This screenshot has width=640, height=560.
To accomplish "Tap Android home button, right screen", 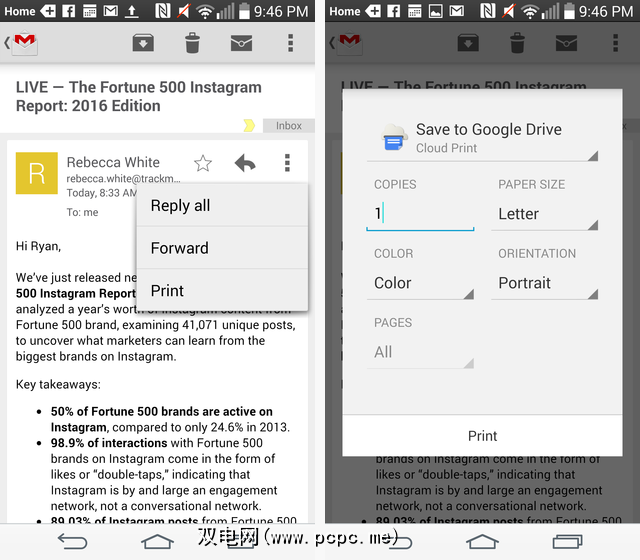I will [482, 542].
